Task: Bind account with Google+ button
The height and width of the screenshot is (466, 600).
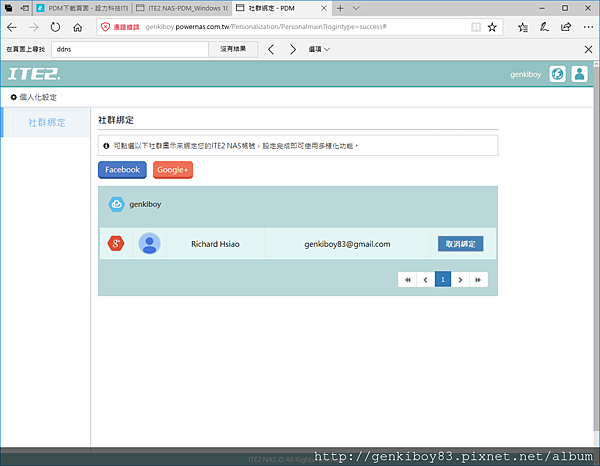Action: (x=173, y=170)
